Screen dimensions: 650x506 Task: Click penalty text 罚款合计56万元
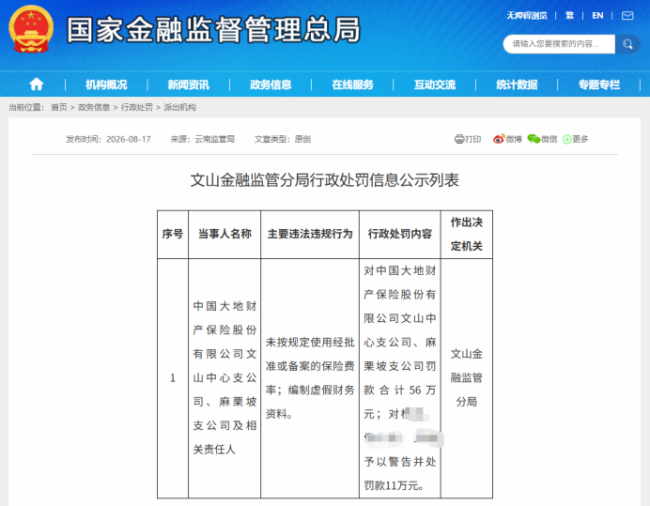click(x=400, y=390)
